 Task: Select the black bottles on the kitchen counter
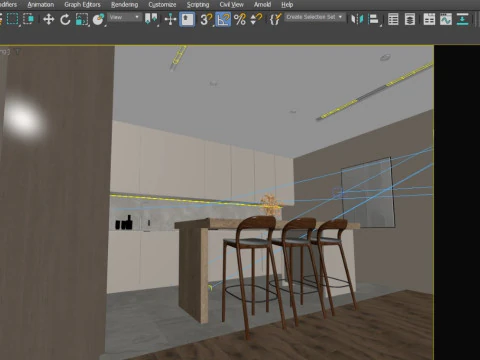point(124,223)
